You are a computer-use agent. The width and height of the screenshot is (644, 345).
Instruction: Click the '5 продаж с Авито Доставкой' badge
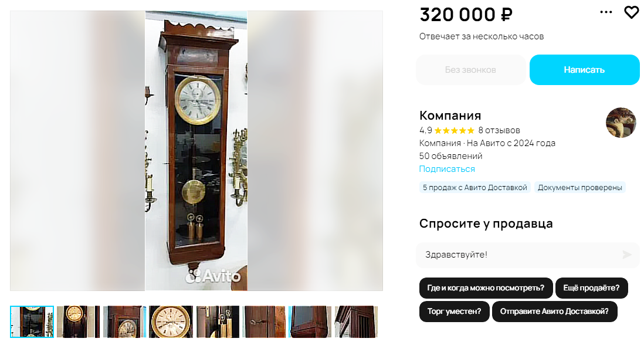click(x=474, y=188)
